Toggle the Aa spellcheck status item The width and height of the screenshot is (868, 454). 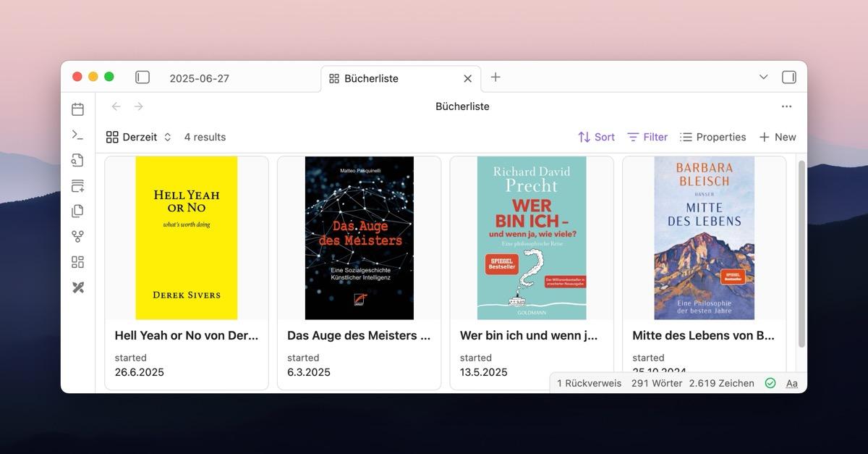pyautogui.click(x=792, y=383)
